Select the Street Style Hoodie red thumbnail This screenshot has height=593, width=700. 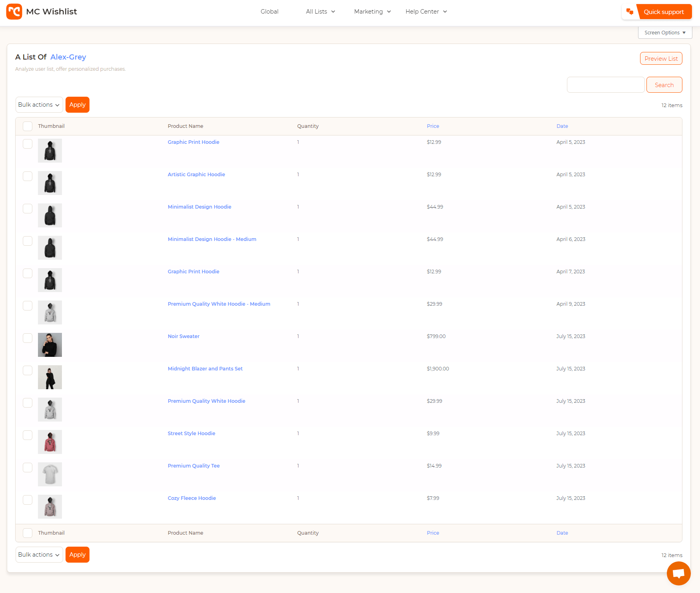pos(50,442)
